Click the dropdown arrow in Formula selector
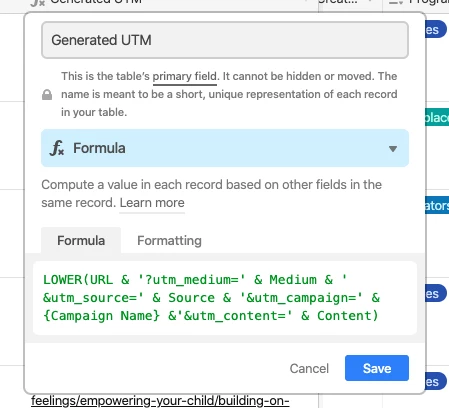 click(393, 149)
